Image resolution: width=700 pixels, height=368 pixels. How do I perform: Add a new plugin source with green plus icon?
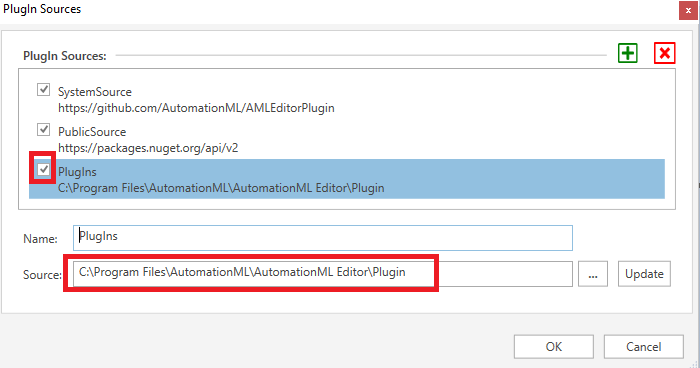[628, 54]
